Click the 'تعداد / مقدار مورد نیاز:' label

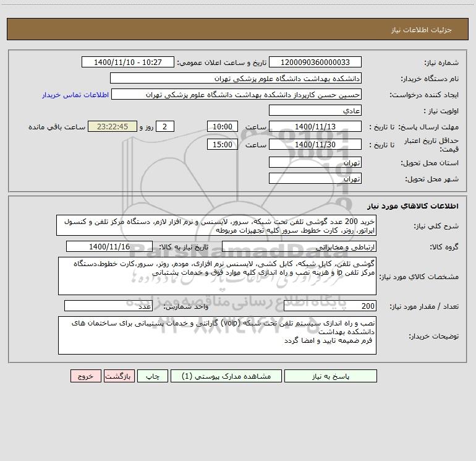click(424, 307)
